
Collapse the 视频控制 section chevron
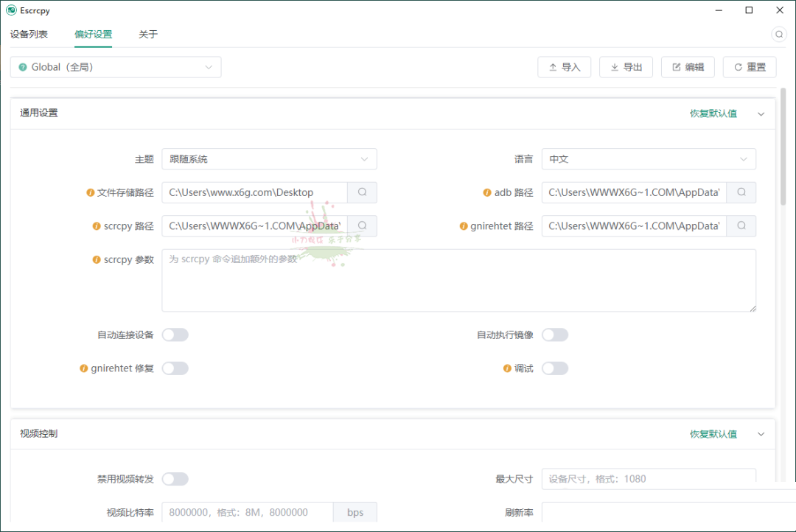761,434
